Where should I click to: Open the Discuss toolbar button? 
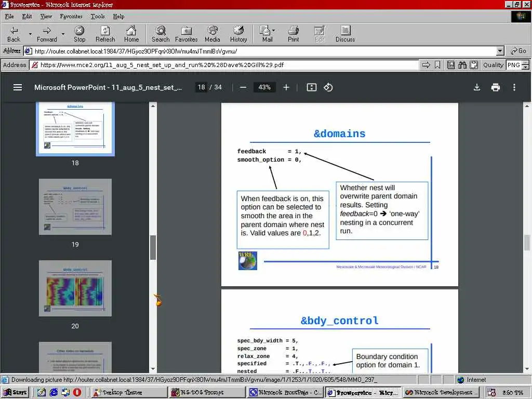345,34
